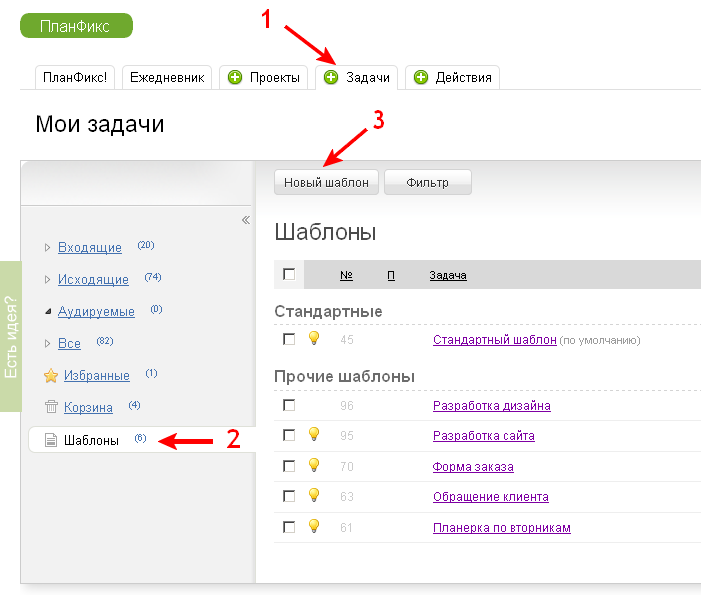Click the Фильтр button
701x600 pixels.
(427, 183)
